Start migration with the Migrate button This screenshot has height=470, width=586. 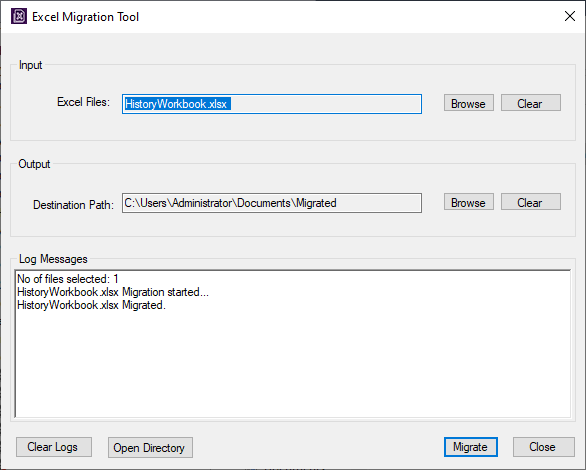click(471, 447)
